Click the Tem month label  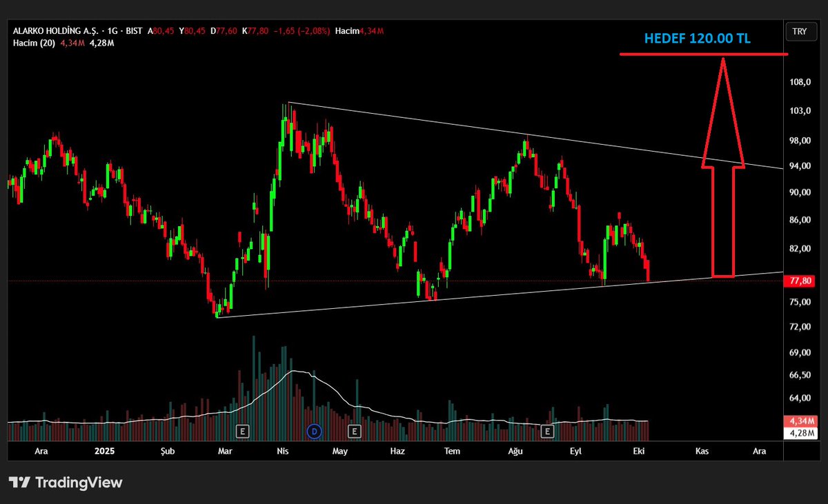point(452,451)
